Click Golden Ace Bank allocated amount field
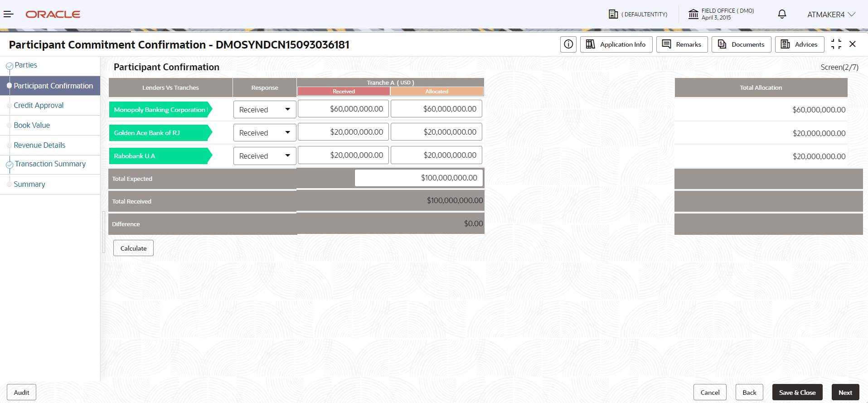The width and height of the screenshot is (868, 403). coord(436,132)
